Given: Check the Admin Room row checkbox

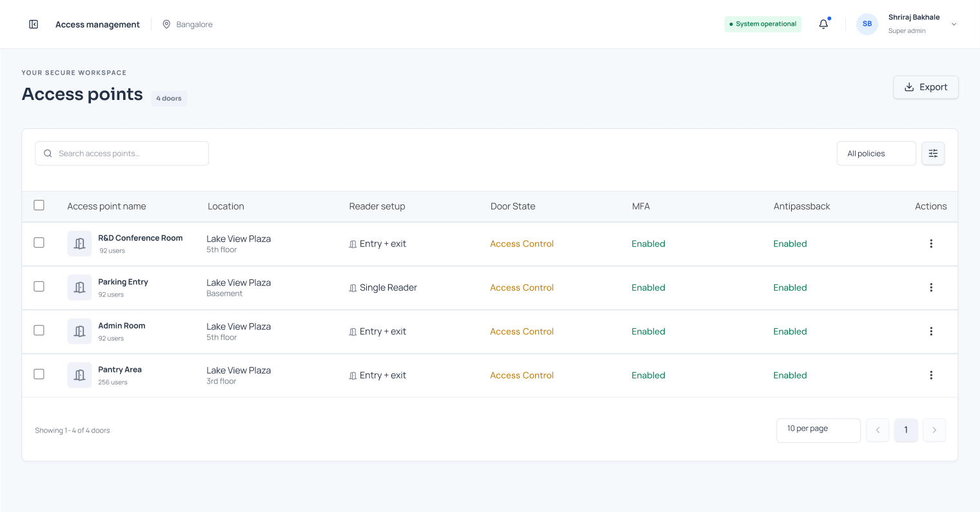Looking at the screenshot, I should click(x=39, y=330).
